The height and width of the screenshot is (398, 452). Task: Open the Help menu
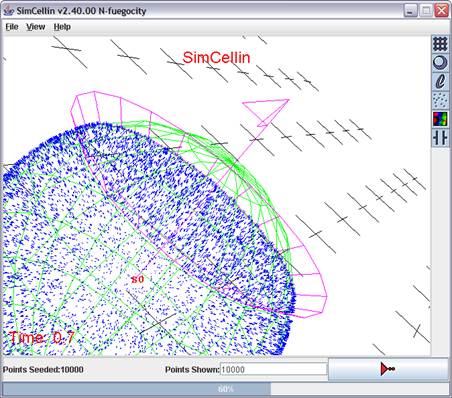point(62,27)
